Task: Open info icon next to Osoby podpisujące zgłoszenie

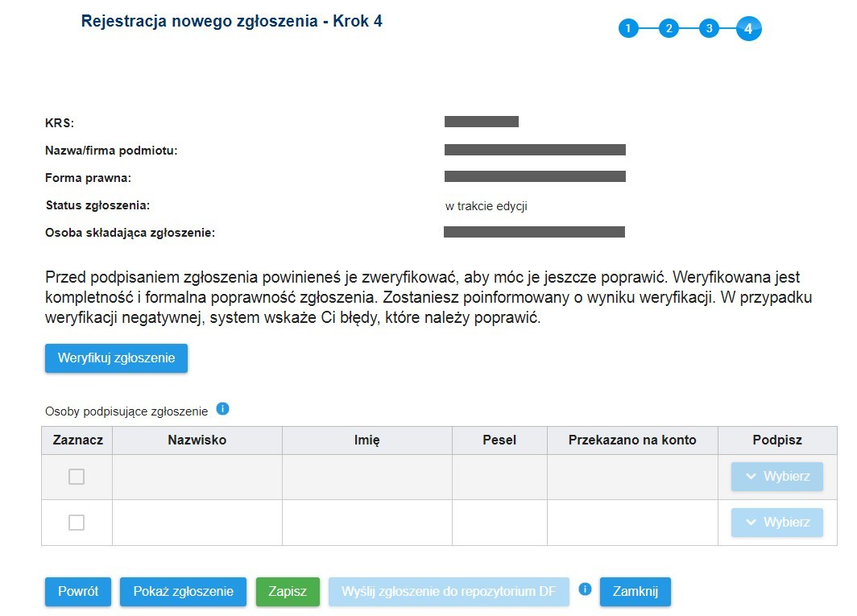Action: [x=222, y=409]
